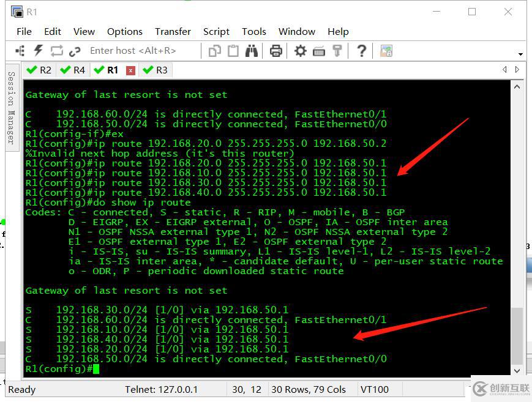
Task: Open the Session Manager toolbar icon
Action: coord(20,51)
